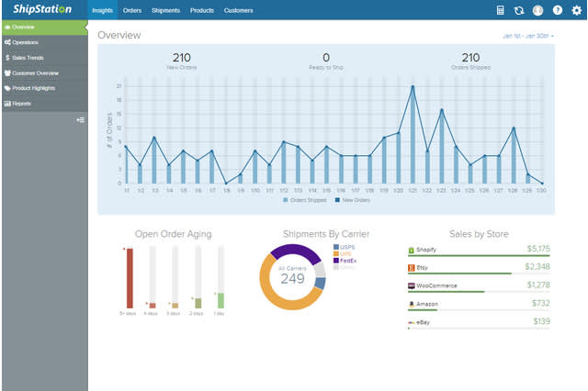Switch to the Orders tab
Viewport: 588px width, 391px height.
tap(132, 10)
